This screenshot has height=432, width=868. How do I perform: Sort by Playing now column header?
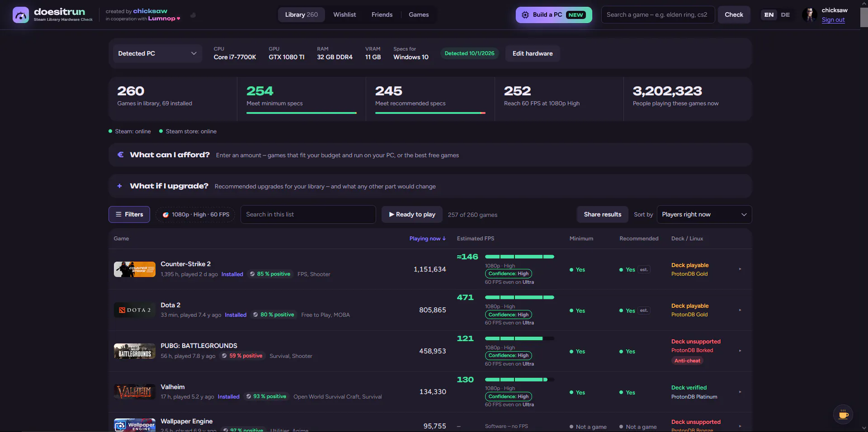coord(427,239)
